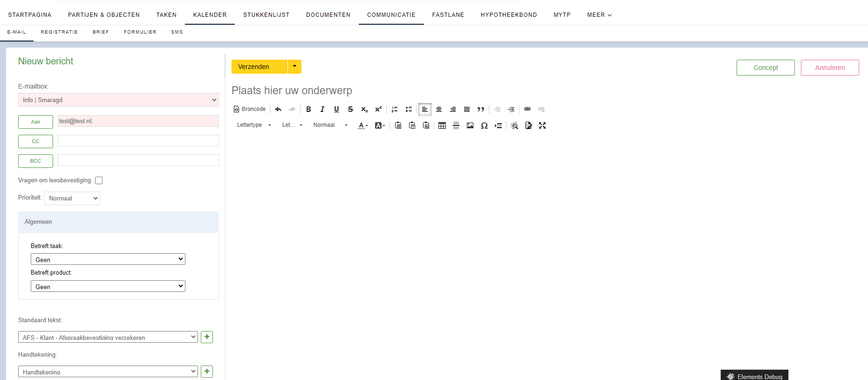Toggle superscript formatting
This screenshot has width=868, height=380.
378,109
